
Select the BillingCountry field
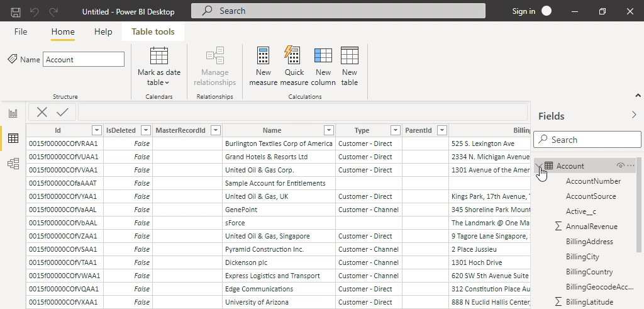pyautogui.click(x=589, y=272)
